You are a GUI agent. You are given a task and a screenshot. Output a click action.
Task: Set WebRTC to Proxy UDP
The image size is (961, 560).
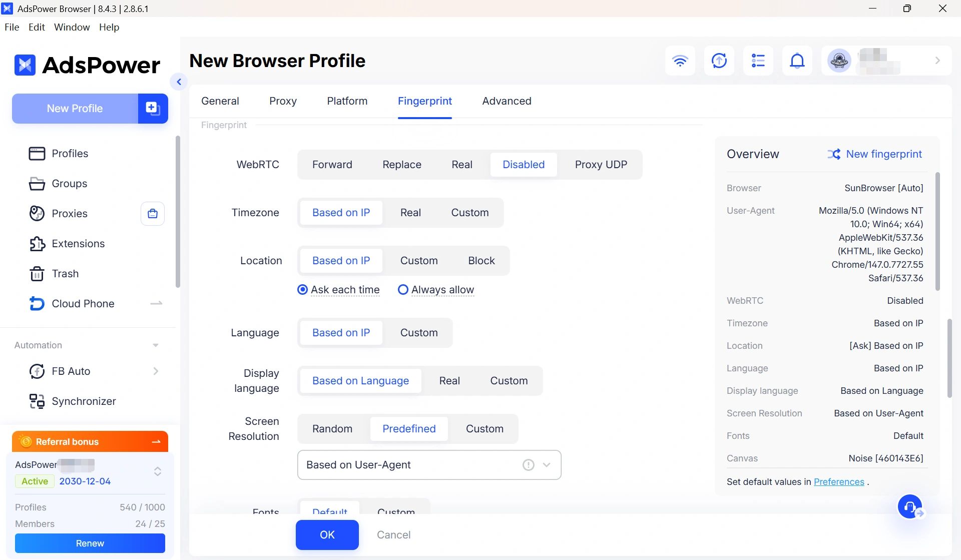click(601, 165)
